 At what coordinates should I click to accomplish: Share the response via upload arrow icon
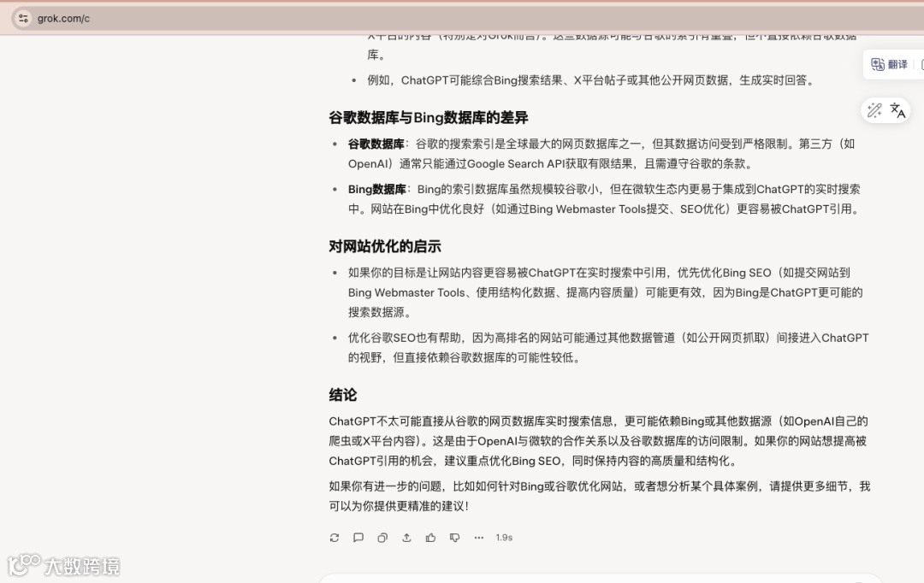click(x=406, y=538)
